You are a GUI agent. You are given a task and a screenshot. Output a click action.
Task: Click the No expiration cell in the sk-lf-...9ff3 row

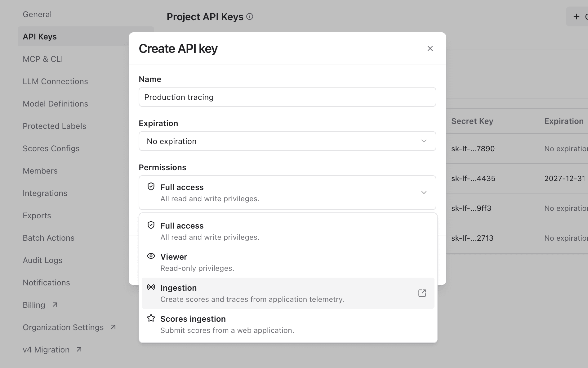click(566, 208)
